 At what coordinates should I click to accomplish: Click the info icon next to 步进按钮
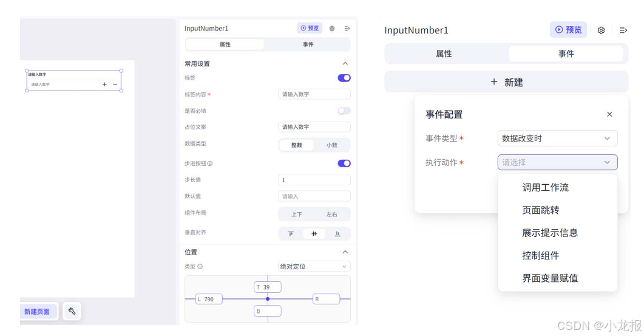click(x=210, y=163)
